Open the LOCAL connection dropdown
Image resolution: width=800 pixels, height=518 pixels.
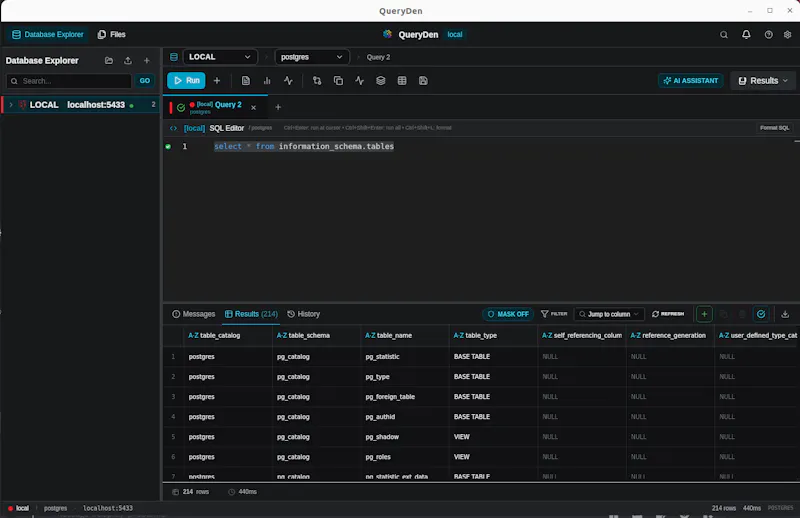[220, 57]
